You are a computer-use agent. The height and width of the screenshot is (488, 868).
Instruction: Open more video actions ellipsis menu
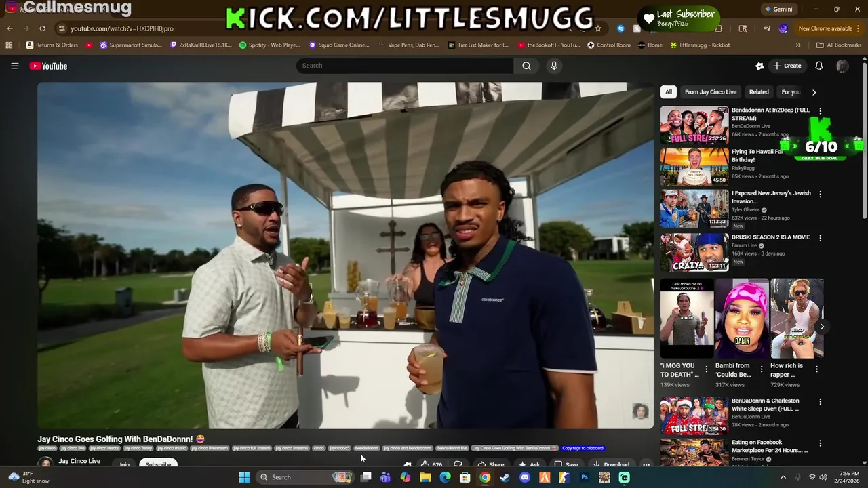pyautogui.click(x=646, y=464)
